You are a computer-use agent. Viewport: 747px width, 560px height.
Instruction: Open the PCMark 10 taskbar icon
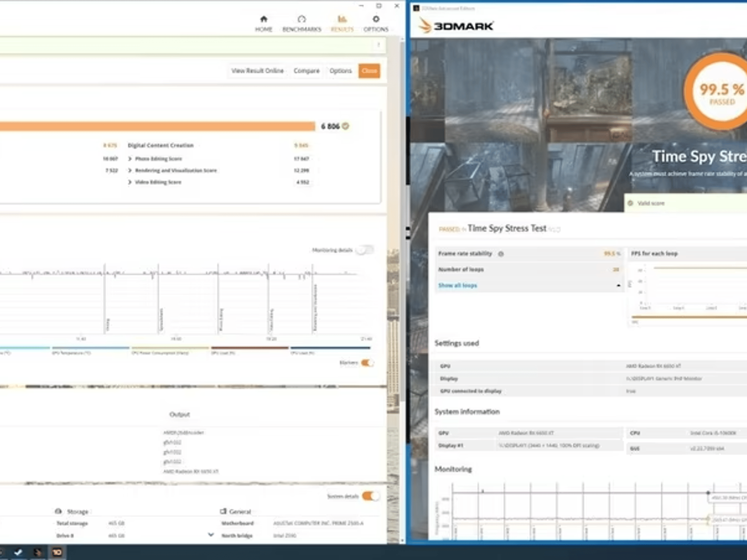click(57, 552)
